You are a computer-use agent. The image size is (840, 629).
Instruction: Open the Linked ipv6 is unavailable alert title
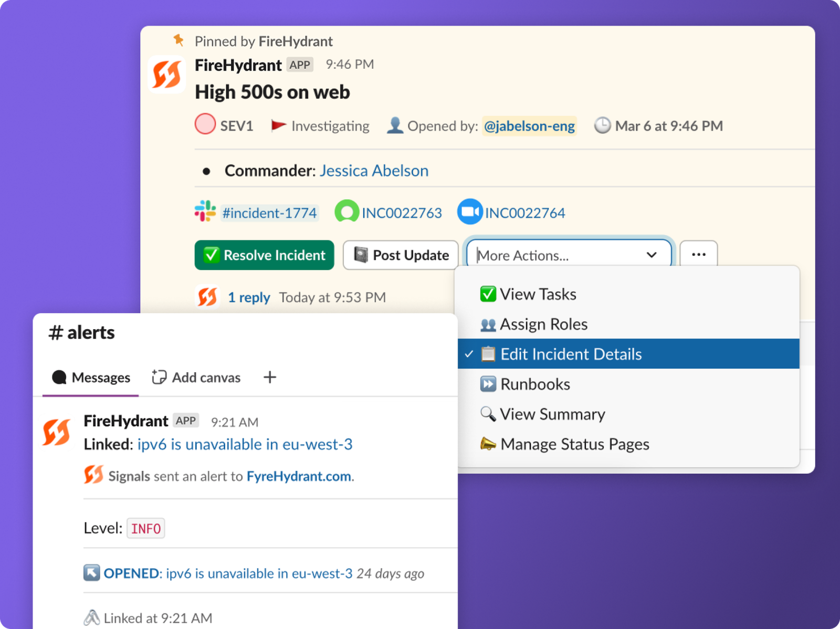[x=245, y=444]
